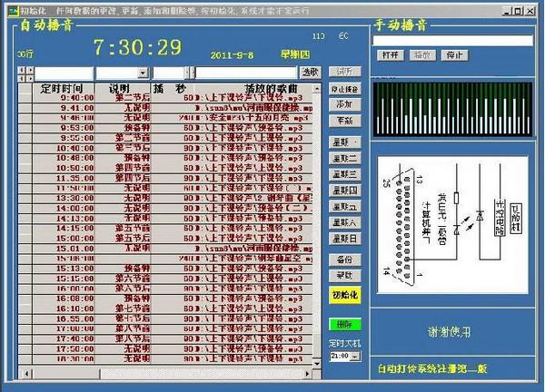This screenshot has height=392, width=545.
Task: Select the 15:00:00 time cell
Action: point(64,239)
